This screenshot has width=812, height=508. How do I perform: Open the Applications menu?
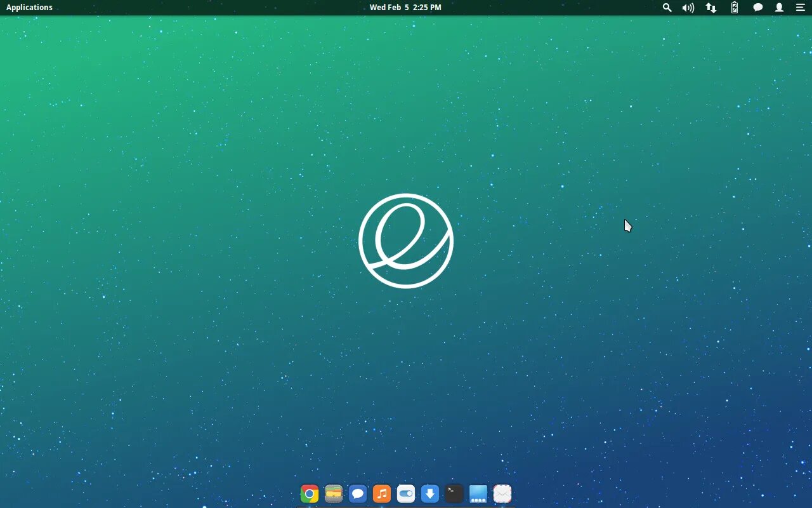coord(29,8)
